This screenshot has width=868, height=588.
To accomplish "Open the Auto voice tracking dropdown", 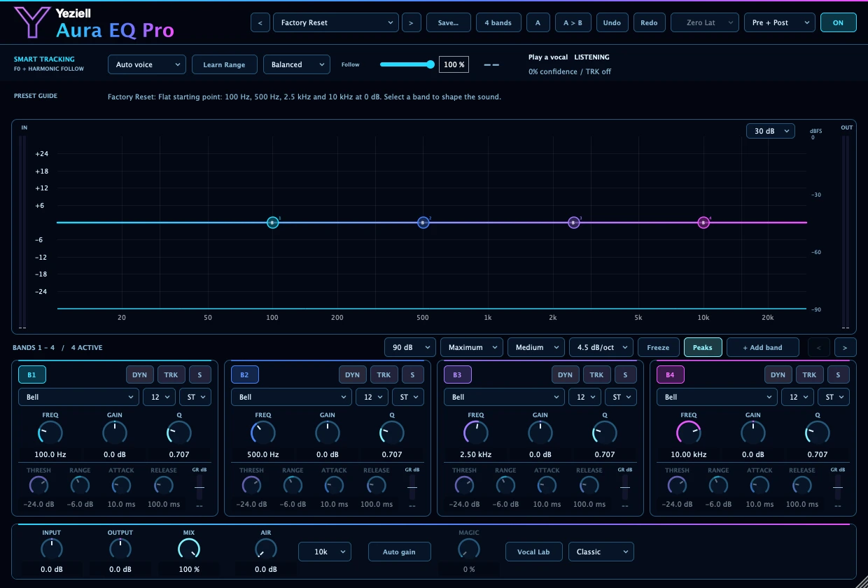I will 147,64.
